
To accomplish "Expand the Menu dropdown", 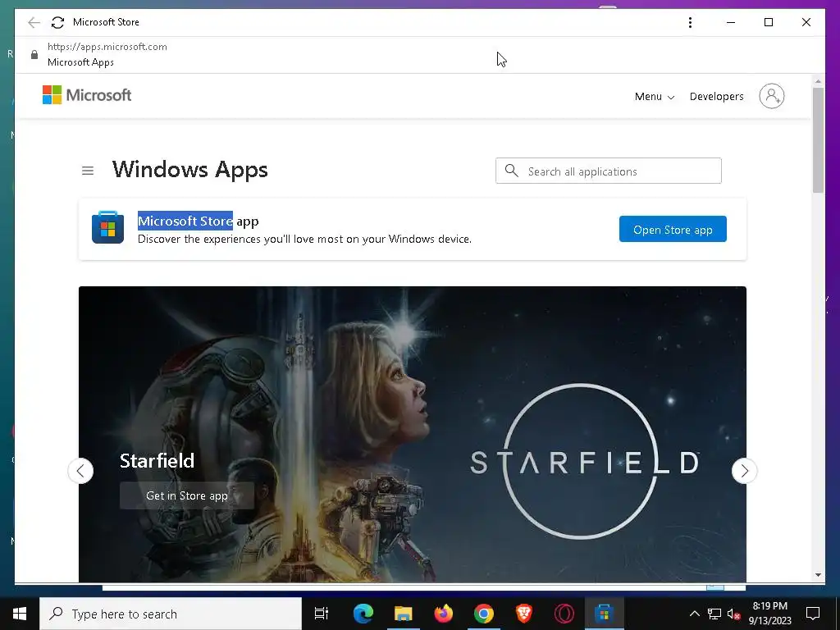I will pyautogui.click(x=654, y=97).
